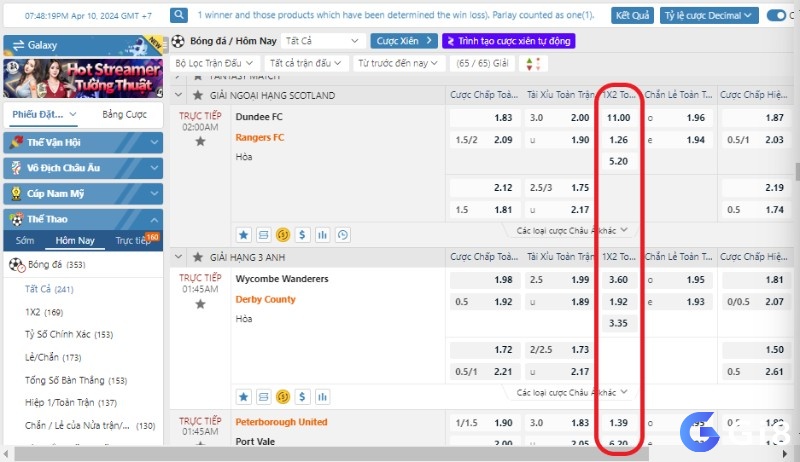Expand the Vô Địch Châu Âu menu
Viewport: 800px width, 462px height.
[x=83, y=168]
